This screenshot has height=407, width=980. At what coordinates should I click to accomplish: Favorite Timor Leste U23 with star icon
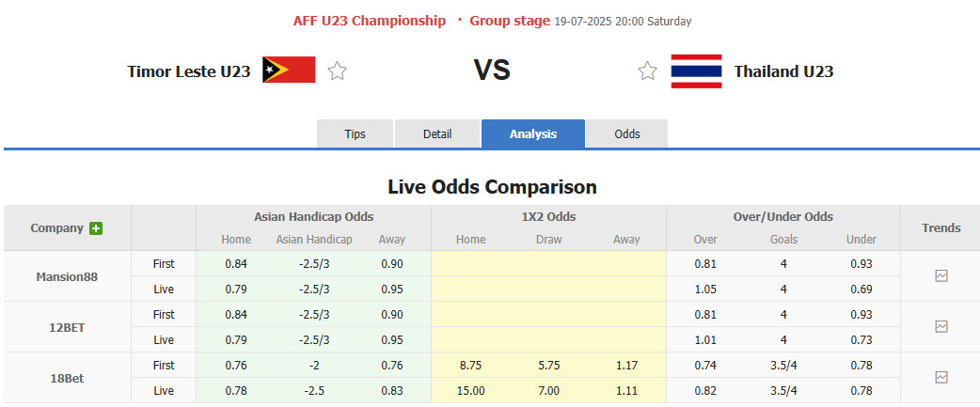(338, 71)
